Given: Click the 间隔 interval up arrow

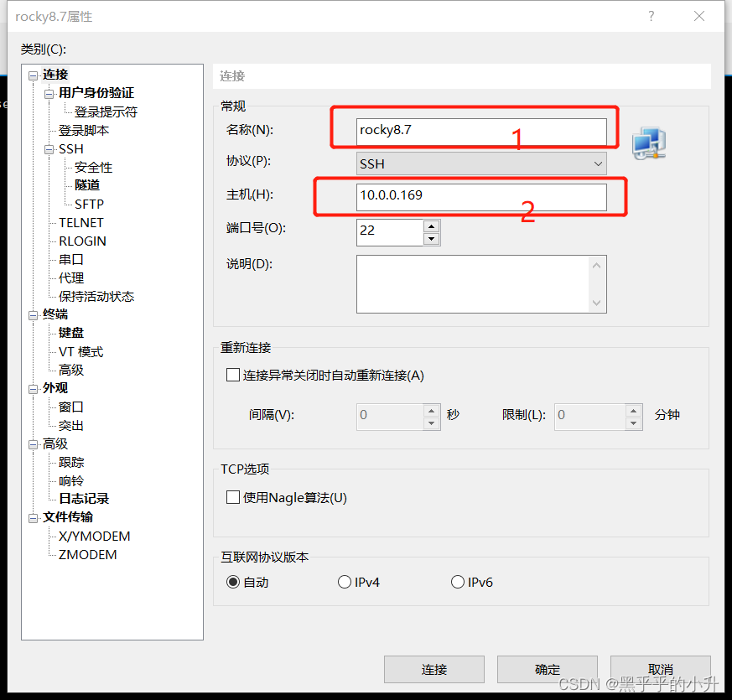Looking at the screenshot, I should point(431,411).
